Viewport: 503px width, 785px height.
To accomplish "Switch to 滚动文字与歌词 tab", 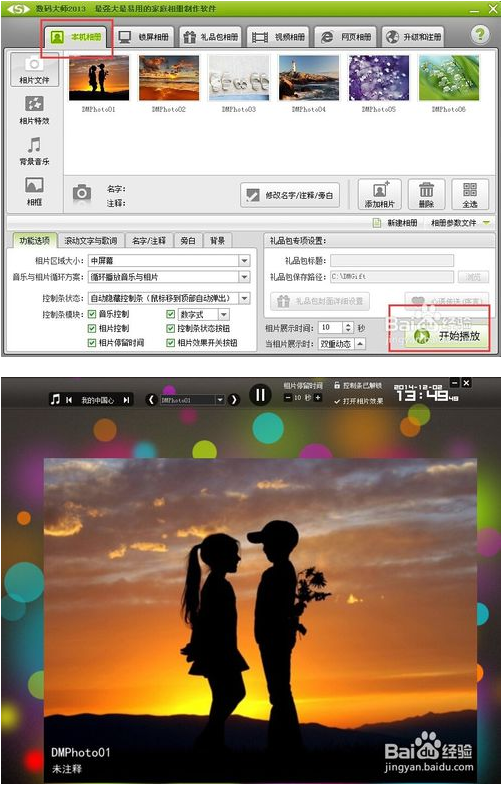I will pos(91,241).
